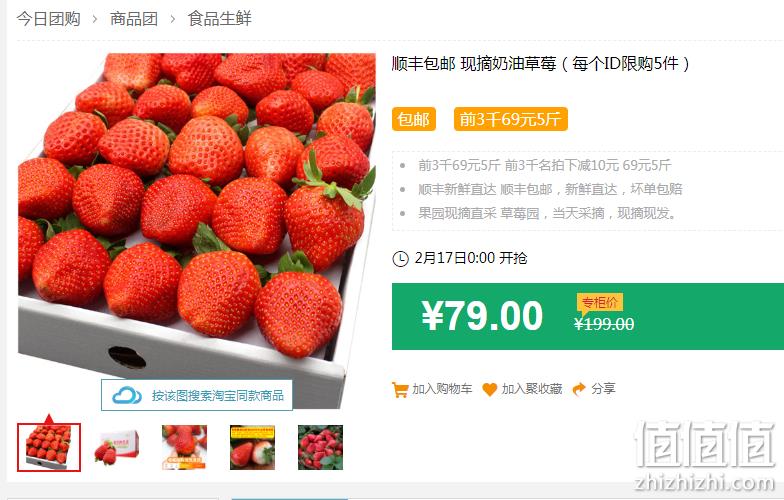This screenshot has width=784, height=500.
Task: Click the orange heart favorite icon
Action: pyautogui.click(x=490, y=390)
